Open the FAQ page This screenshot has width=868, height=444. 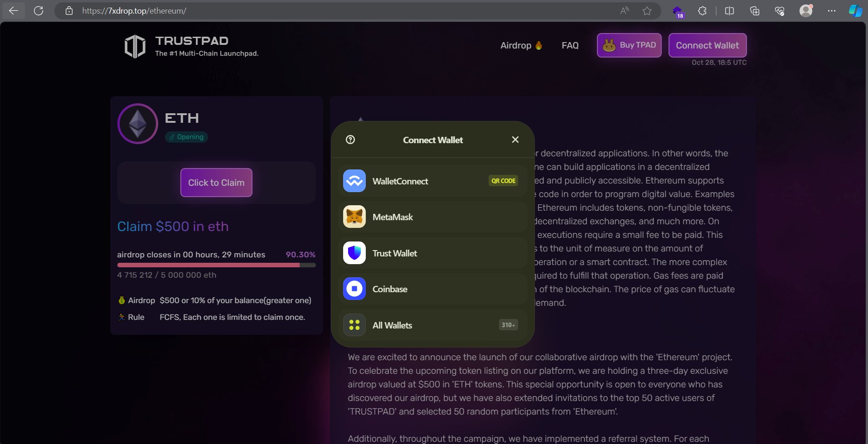[x=570, y=45]
